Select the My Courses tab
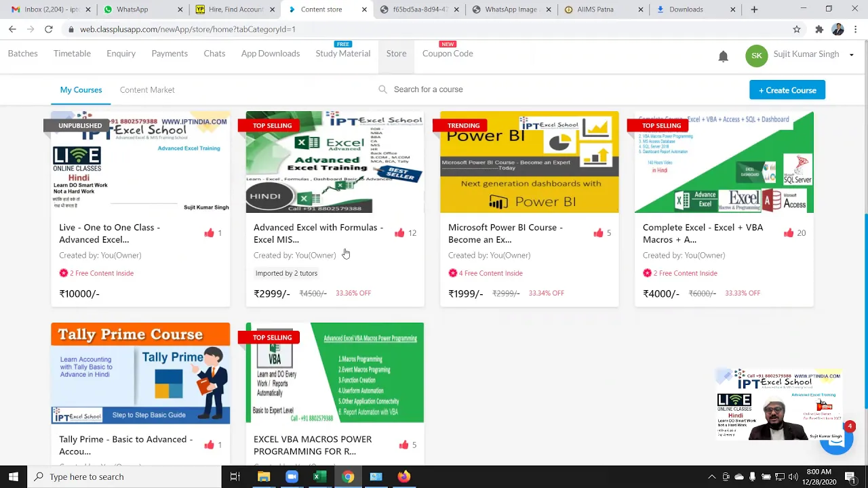This screenshot has width=868, height=488. 81,89
